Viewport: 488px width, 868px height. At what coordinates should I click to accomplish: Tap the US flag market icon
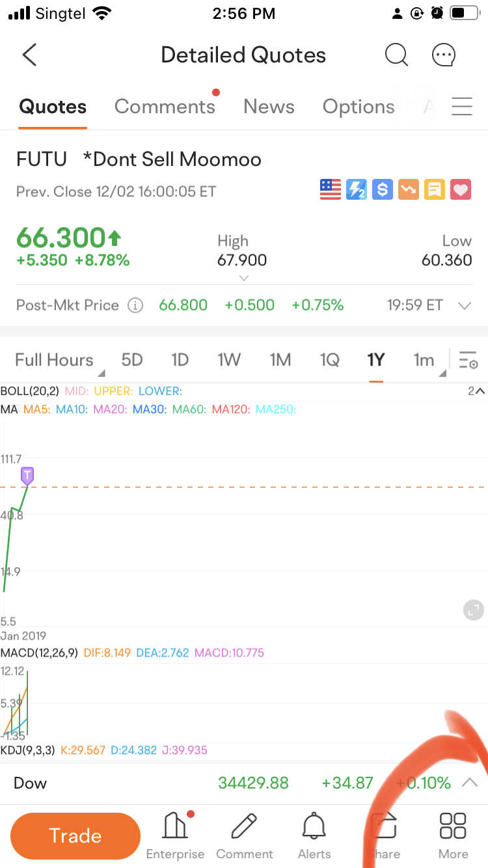click(x=331, y=189)
